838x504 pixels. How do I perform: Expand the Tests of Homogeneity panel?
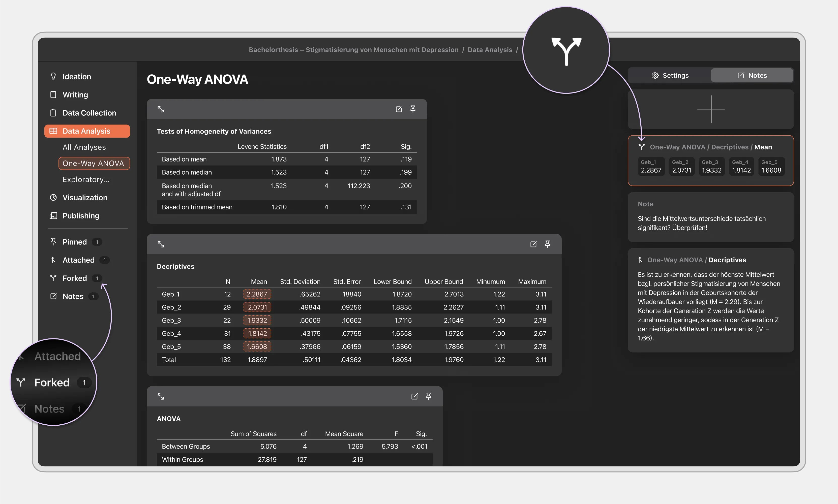tap(161, 109)
